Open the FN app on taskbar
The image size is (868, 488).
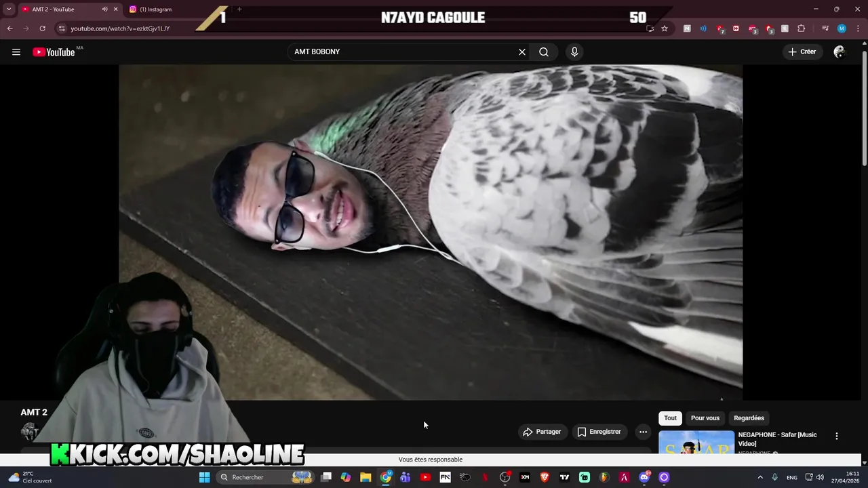(445, 477)
